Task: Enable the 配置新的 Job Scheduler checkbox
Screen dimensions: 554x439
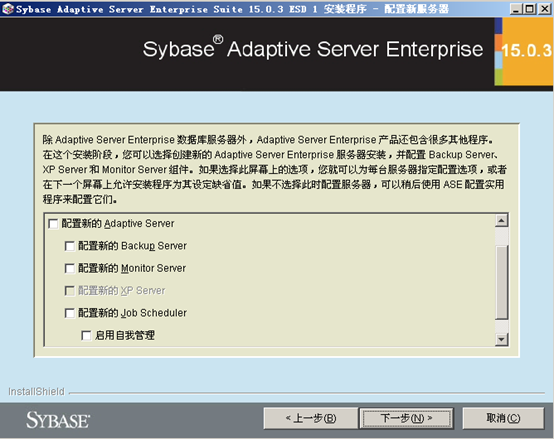Action: tap(70, 313)
